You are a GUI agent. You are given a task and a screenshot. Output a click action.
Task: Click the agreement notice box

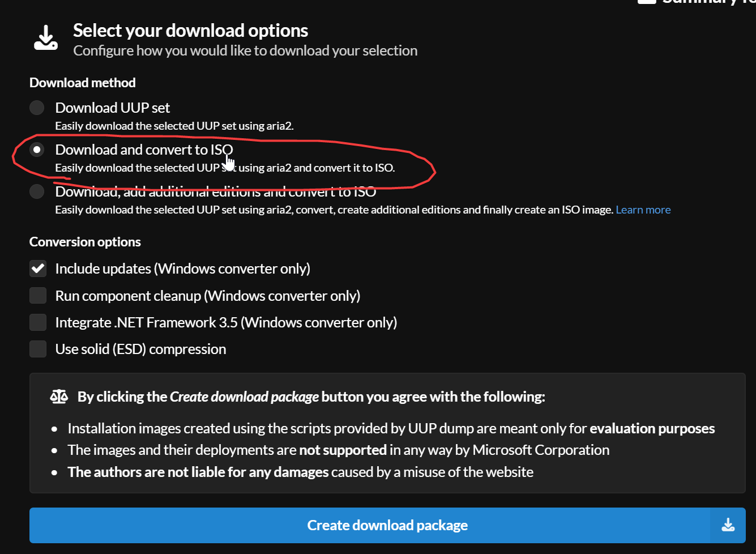pos(387,432)
